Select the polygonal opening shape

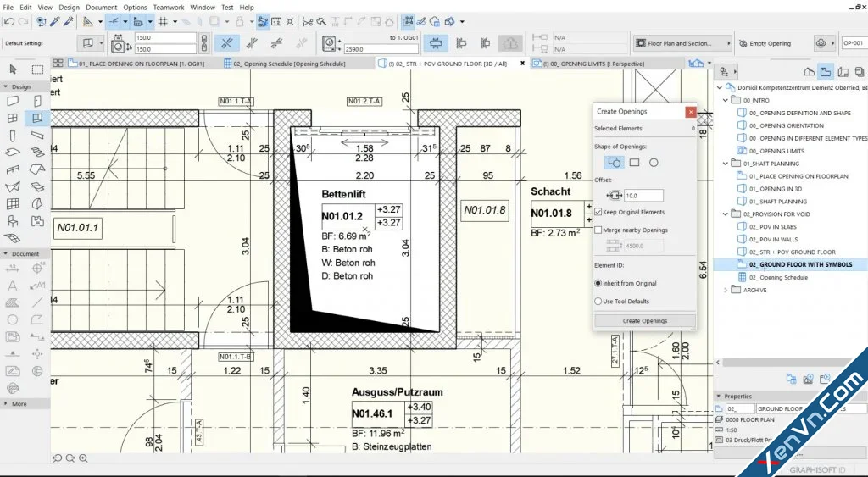tap(615, 163)
